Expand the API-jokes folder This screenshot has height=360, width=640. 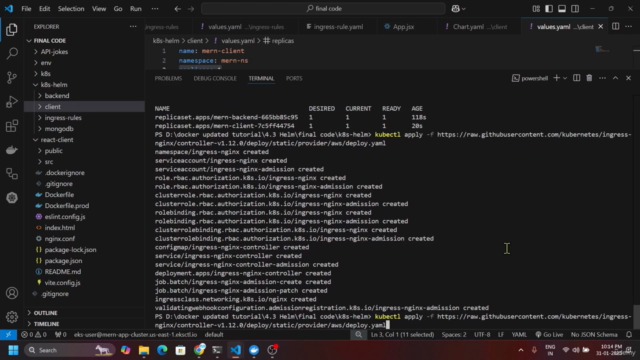coord(54,52)
